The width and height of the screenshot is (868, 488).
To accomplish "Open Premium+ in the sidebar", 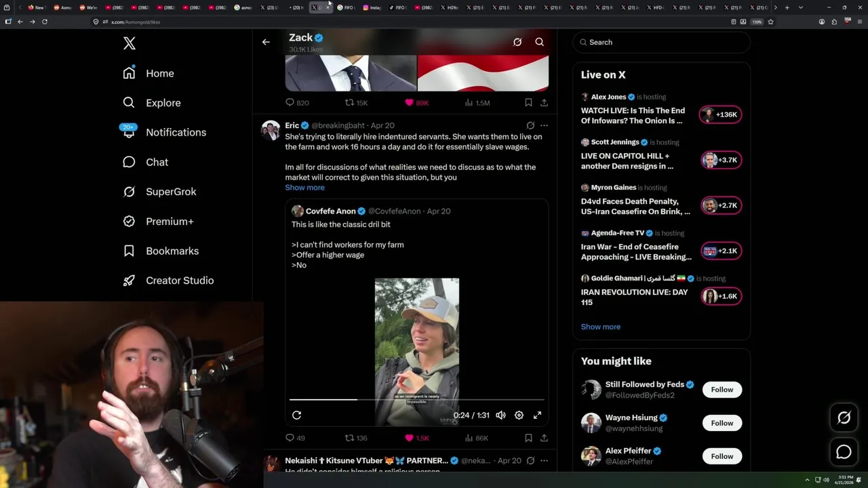I will pyautogui.click(x=158, y=222).
